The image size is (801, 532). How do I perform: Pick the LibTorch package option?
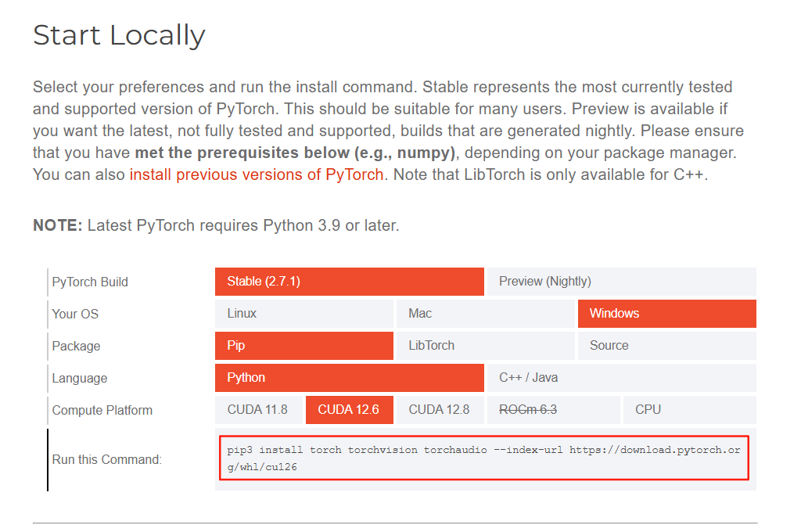coord(485,346)
